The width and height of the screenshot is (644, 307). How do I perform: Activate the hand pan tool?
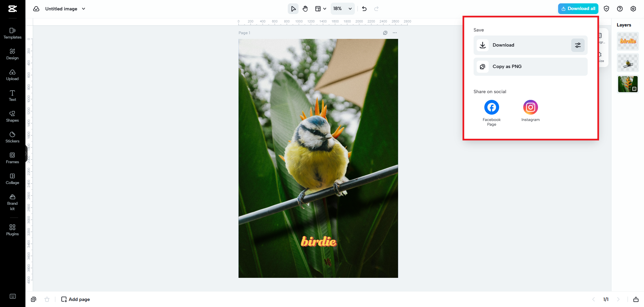coord(305,9)
